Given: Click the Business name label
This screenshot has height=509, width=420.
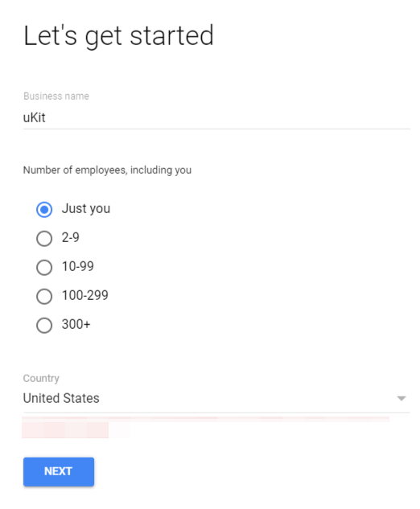Looking at the screenshot, I should [x=56, y=96].
